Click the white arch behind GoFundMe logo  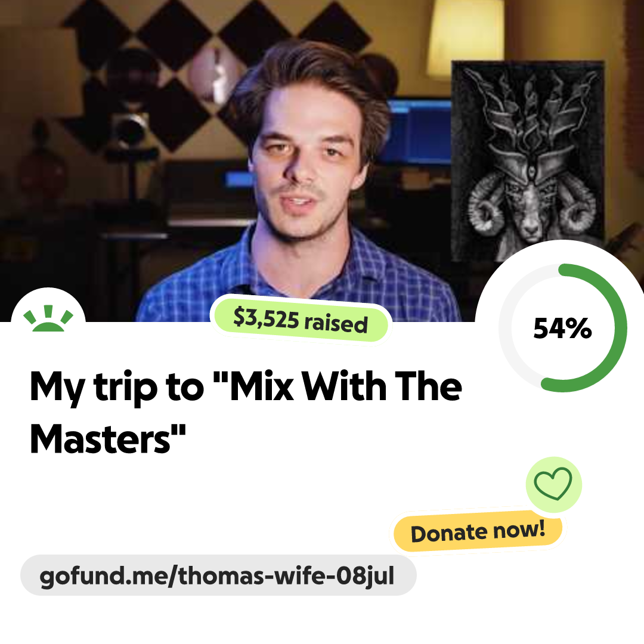(48, 306)
